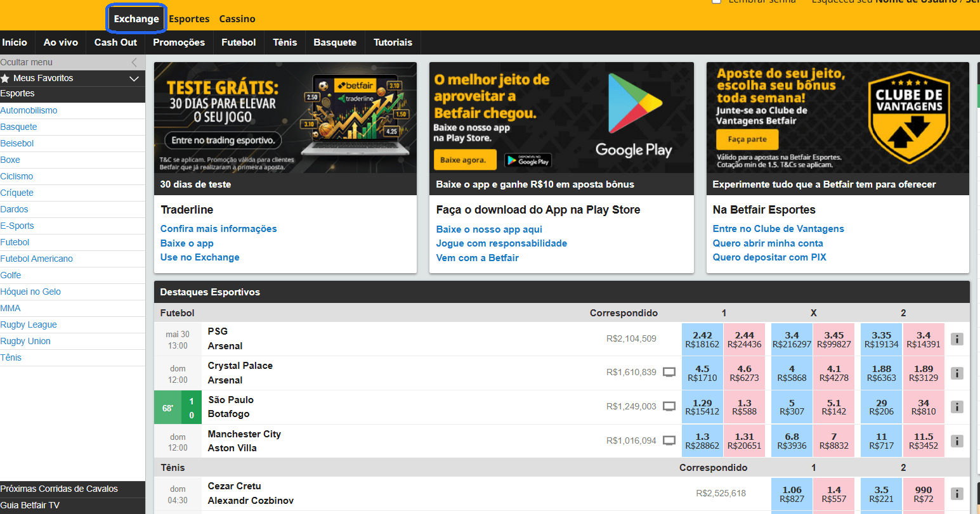
Task: Back Cezar Cretu at odds 1.06
Action: tap(792, 494)
